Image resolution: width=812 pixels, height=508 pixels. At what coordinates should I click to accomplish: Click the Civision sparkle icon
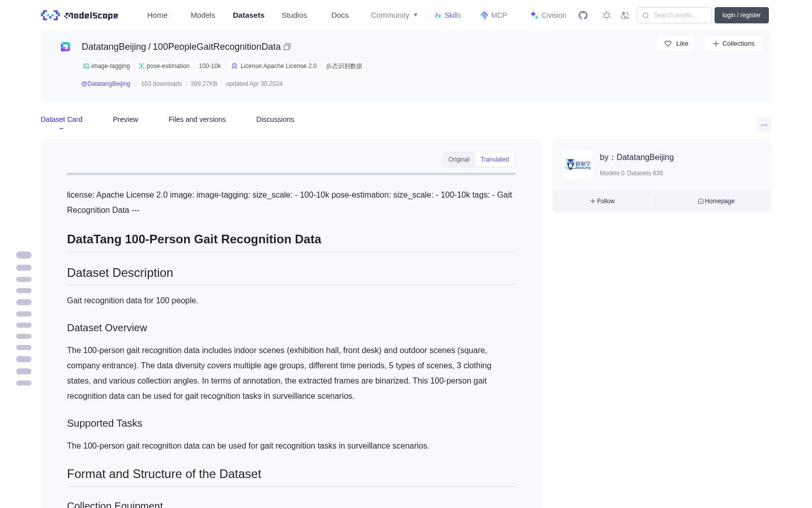tap(534, 15)
